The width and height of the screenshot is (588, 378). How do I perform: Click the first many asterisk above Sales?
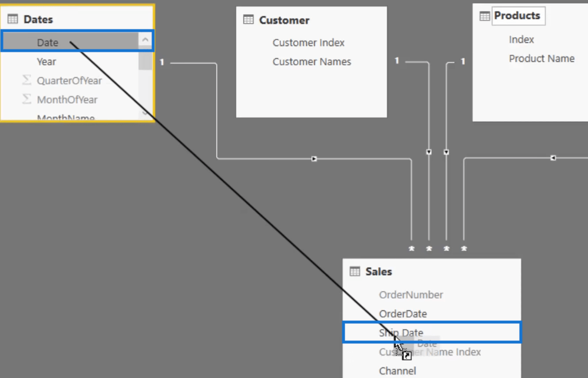click(412, 248)
